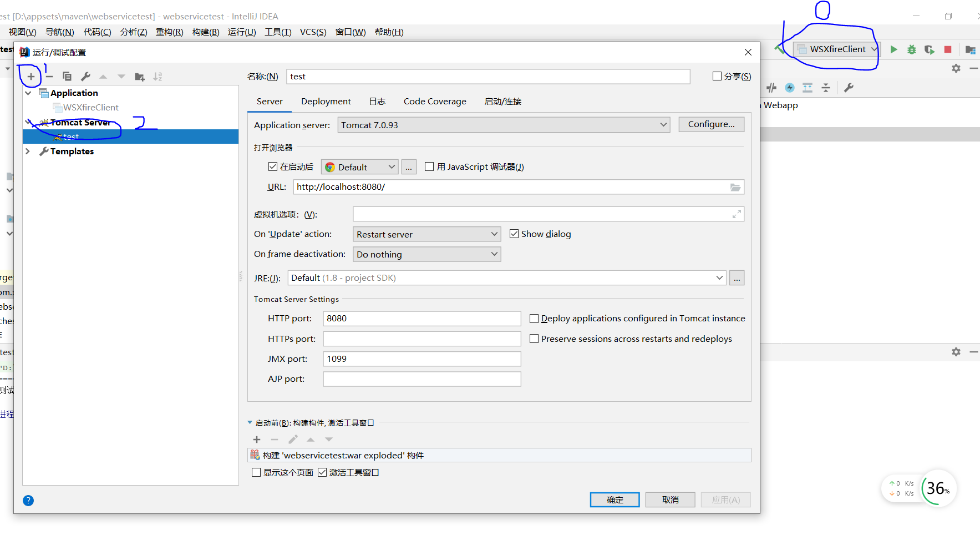This screenshot has width=980, height=535.
Task: Edit templates via the dialog toolbar wrench
Action: click(85, 77)
